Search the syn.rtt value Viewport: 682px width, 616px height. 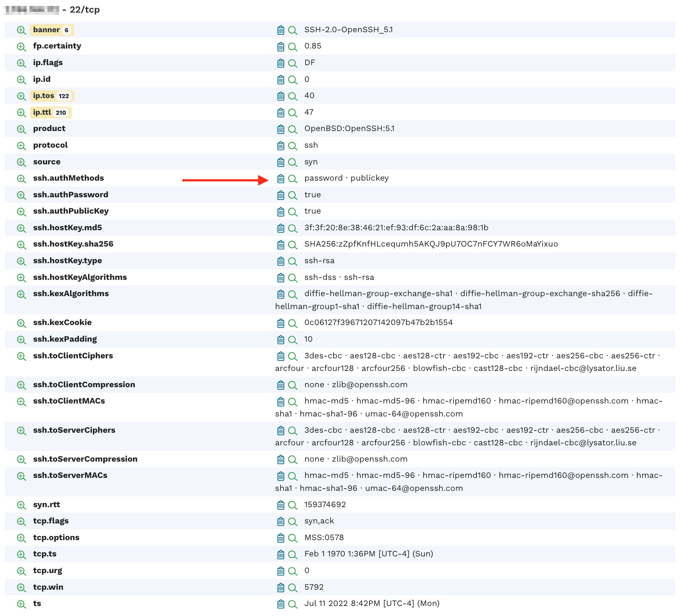click(292, 505)
